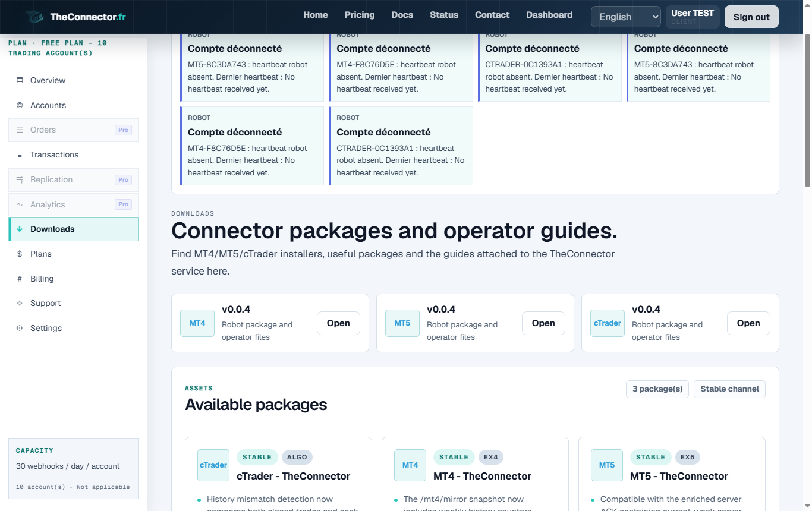Open Contact in top navigation
The image size is (812, 511).
492,15
